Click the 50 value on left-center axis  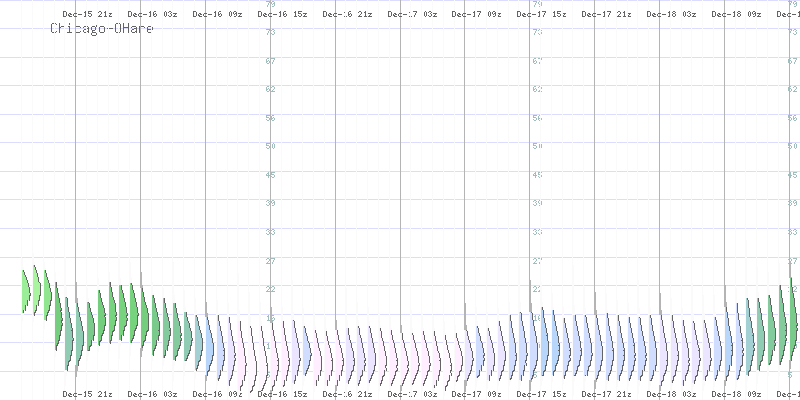(x=270, y=146)
